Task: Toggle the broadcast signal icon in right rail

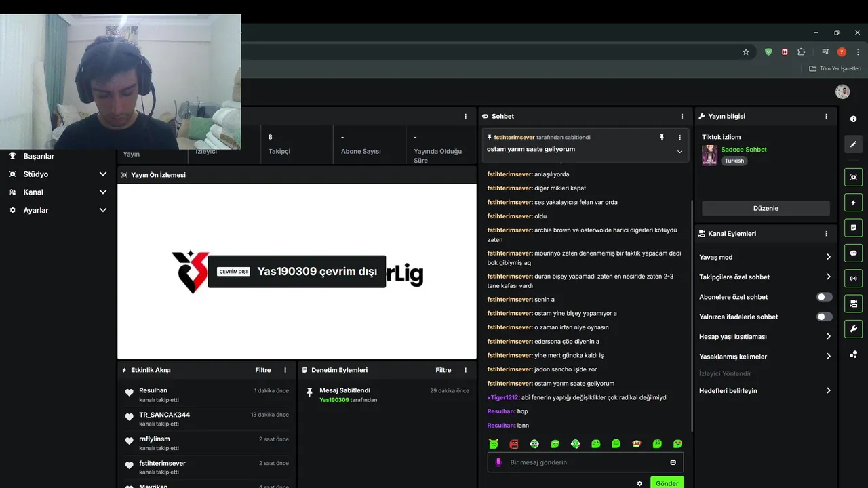Action: coord(853,278)
